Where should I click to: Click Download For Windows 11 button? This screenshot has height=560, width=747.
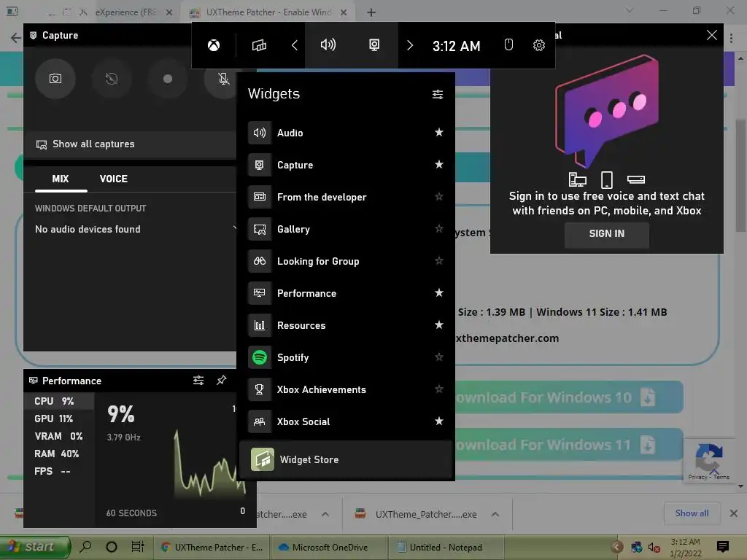coord(569,445)
